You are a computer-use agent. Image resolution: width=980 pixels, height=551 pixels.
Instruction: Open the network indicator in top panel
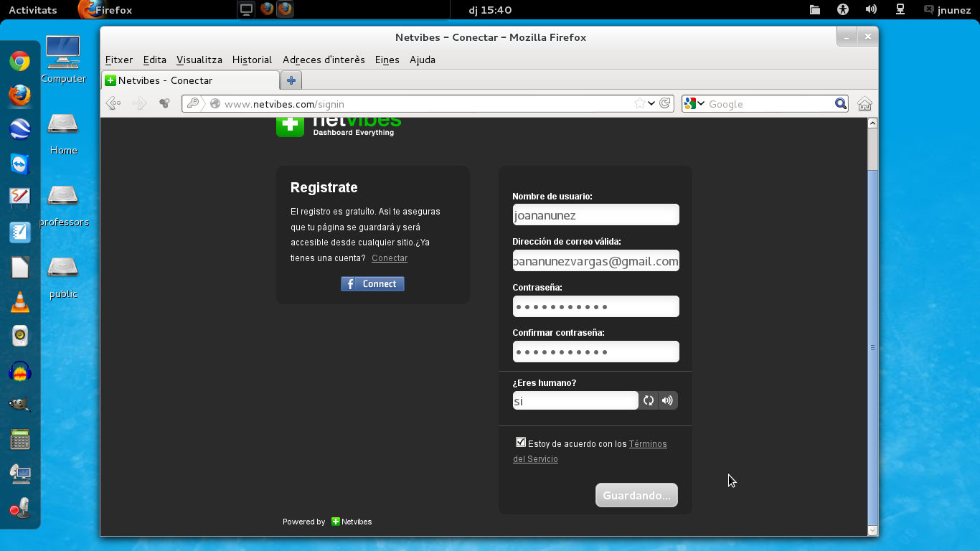pyautogui.click(x=900, y=9)
